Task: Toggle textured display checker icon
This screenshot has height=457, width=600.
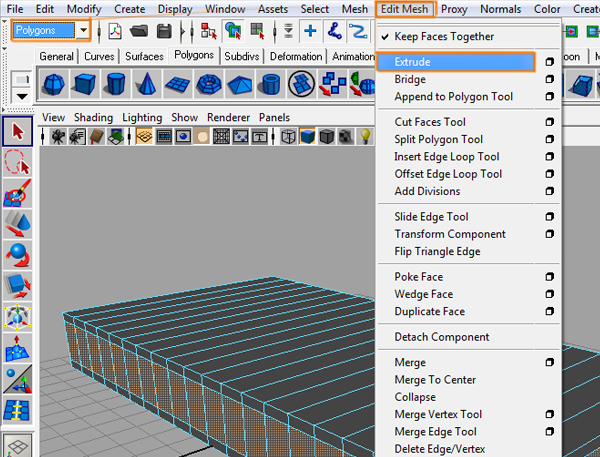Action: click(346, 137)
